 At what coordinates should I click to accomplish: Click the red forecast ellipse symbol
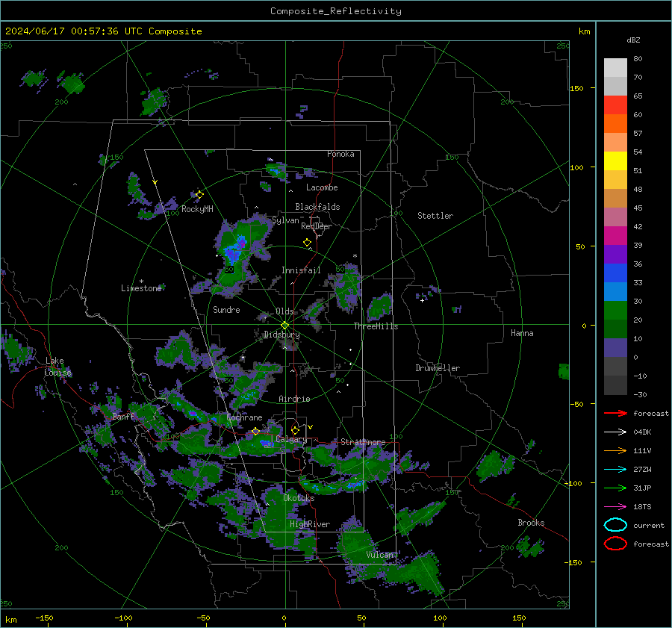[x=615, y=544]
